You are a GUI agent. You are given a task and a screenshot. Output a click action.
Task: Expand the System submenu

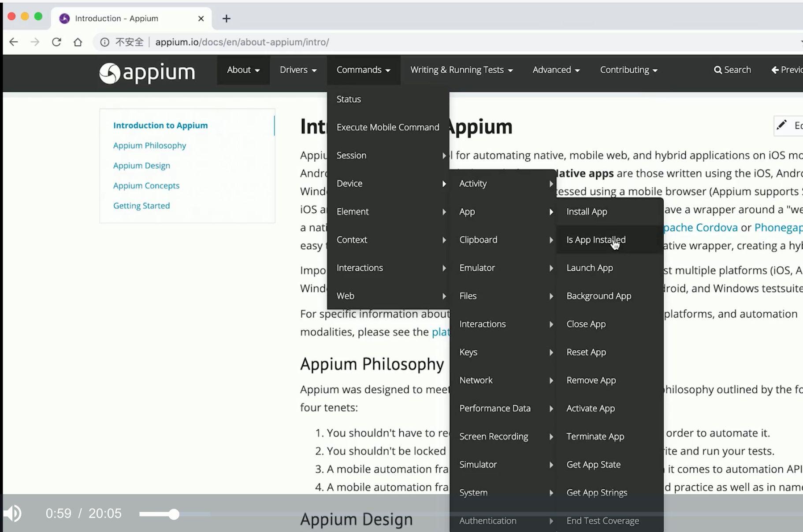(x=503, y=493)
